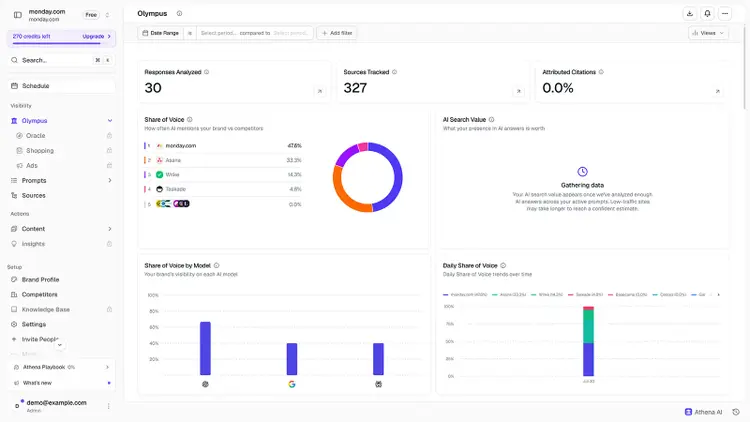Open Schedule in the sidebar
This screenshot has height=422, width=750.
pyautogui.click(x=61, y=86)
